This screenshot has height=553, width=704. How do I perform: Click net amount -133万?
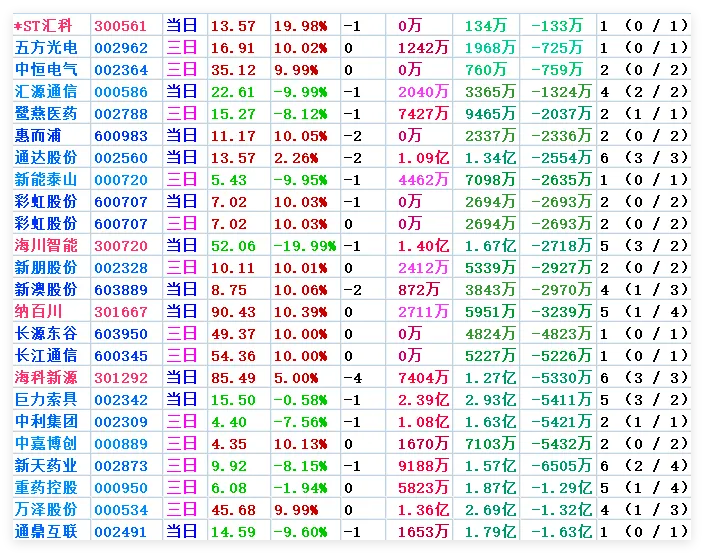pyautogui.click(x=557, y=26)
